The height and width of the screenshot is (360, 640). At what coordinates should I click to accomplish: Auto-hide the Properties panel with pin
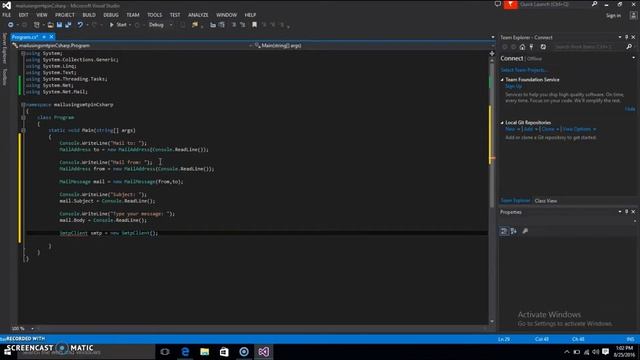(627, 212)
